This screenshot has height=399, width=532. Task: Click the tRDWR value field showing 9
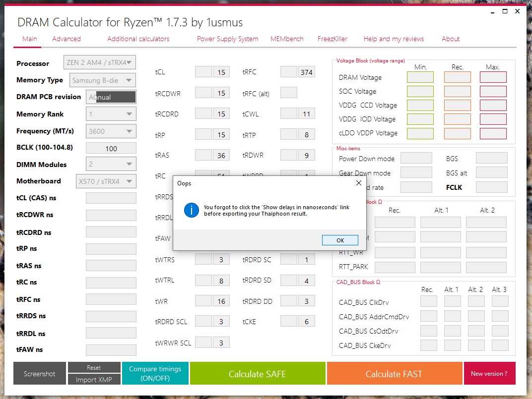pyautogui.click(x=306, y=155)
